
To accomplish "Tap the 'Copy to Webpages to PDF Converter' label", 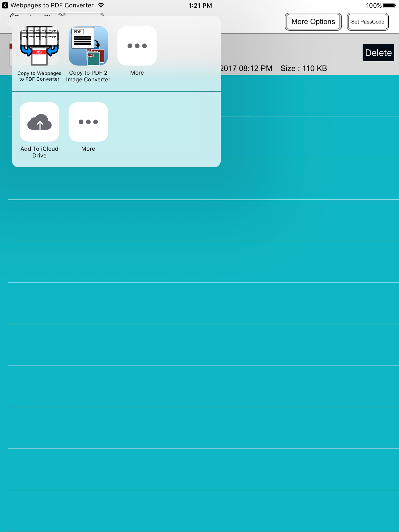I will [x=39, y=76].
